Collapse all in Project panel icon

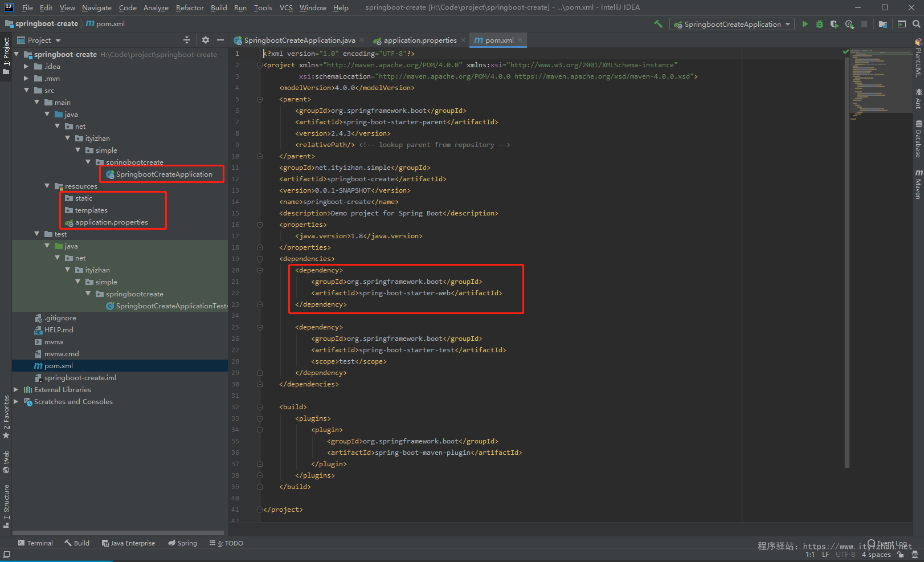pos(187,40)
